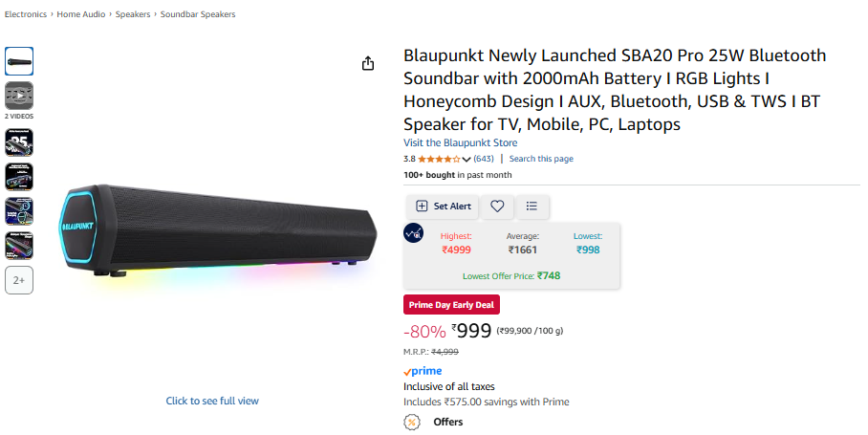This screenshot has width=868, height=435.
Task: Play the product videos thumbnail
Action: click(x=19, y=95)
